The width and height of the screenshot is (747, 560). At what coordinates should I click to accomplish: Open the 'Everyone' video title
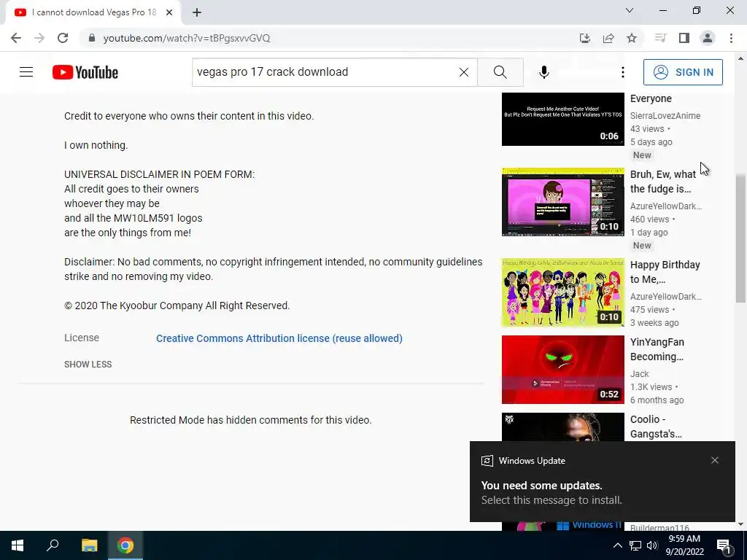[651, 98]
